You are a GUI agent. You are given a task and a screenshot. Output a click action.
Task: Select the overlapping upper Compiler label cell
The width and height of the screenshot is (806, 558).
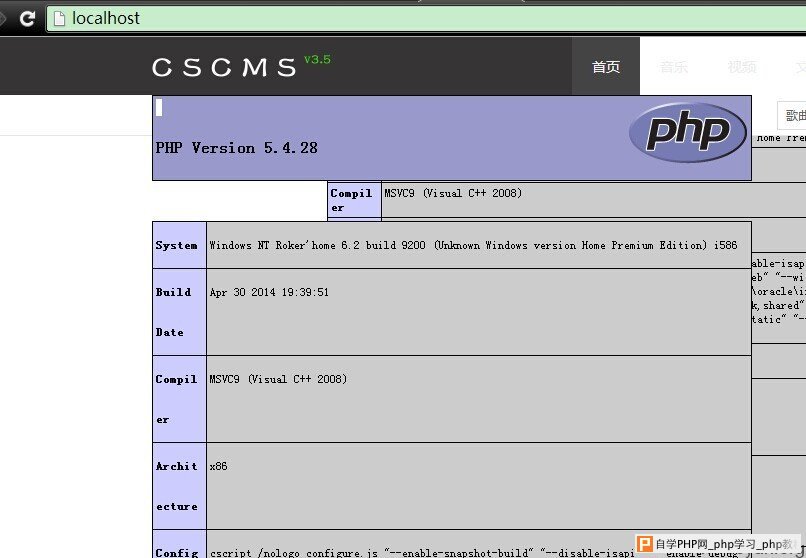[x=354, y=200]
